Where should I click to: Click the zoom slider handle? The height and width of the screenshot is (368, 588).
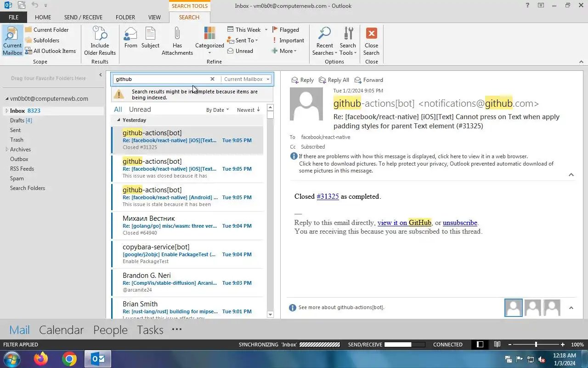click(536, 345)
